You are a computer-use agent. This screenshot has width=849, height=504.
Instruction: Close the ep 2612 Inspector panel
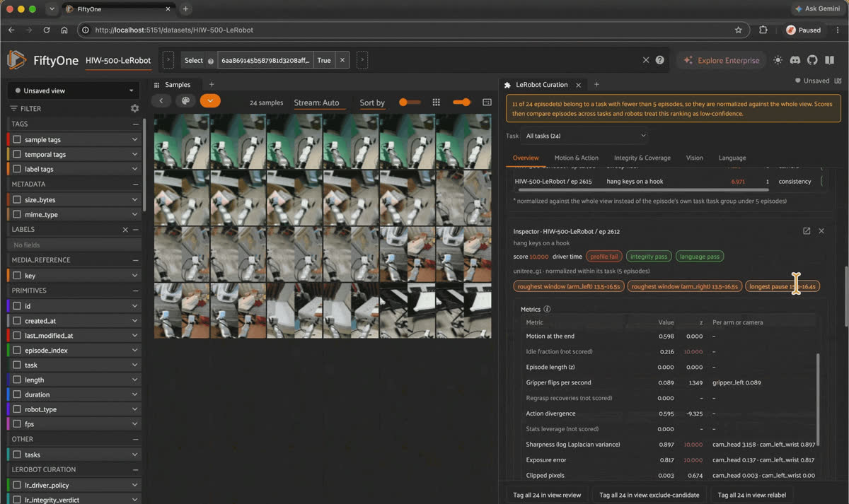pyautogui.click(x=821, y=231)
